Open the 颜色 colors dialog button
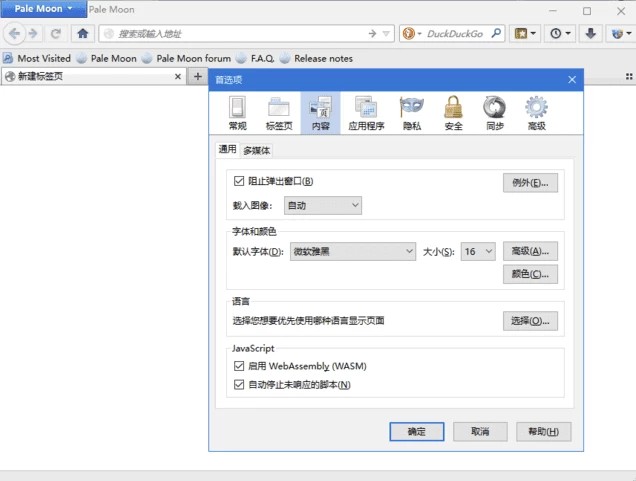 (x=530, y=274)
